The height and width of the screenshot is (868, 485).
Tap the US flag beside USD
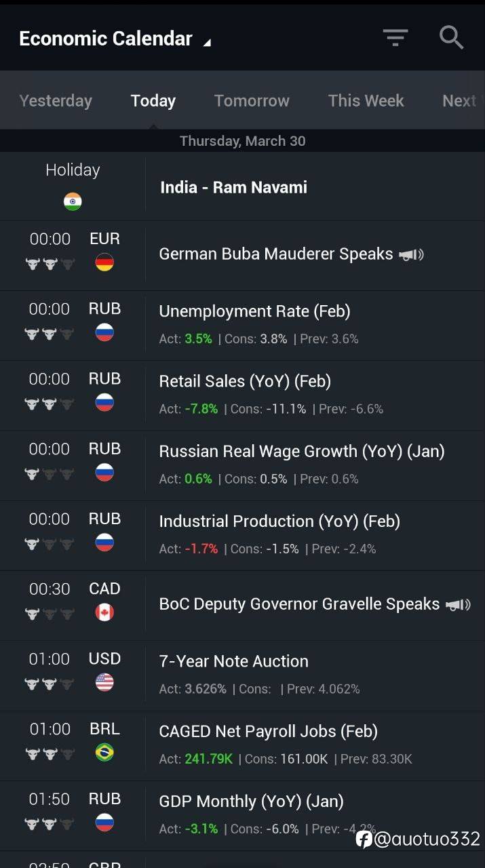[104, 682]
